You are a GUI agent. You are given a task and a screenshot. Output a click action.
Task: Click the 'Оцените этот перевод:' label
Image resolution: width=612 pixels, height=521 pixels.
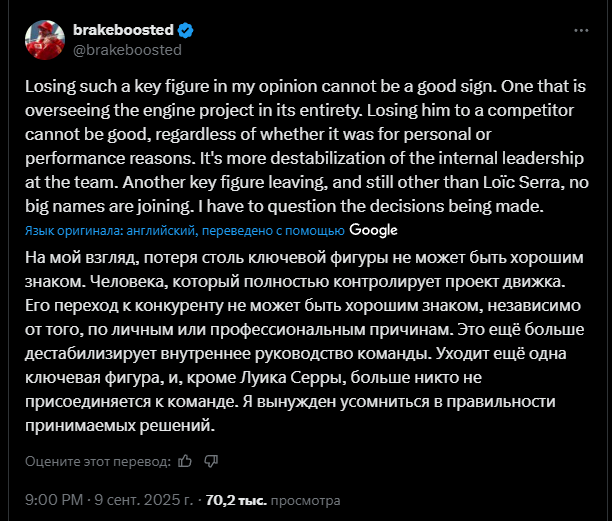pos(98,461)
